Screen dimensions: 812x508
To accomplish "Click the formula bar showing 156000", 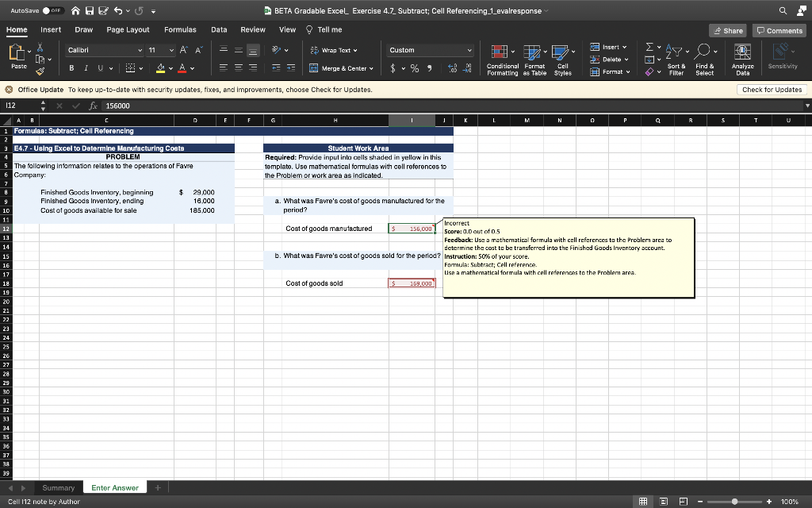I will coord(450,106).
